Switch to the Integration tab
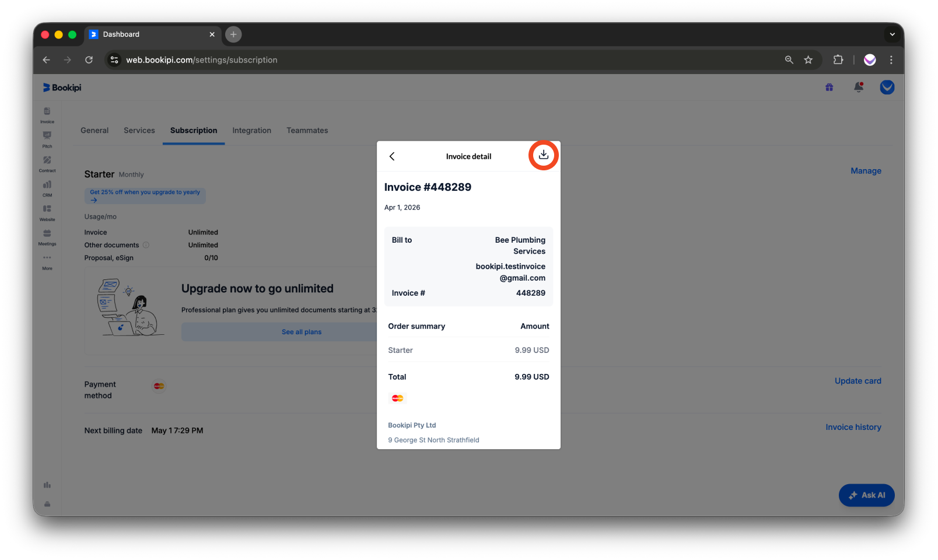Image resolution: width=938 pixels, height=560 pixels. pyautogui.click(x=251, y=130)
